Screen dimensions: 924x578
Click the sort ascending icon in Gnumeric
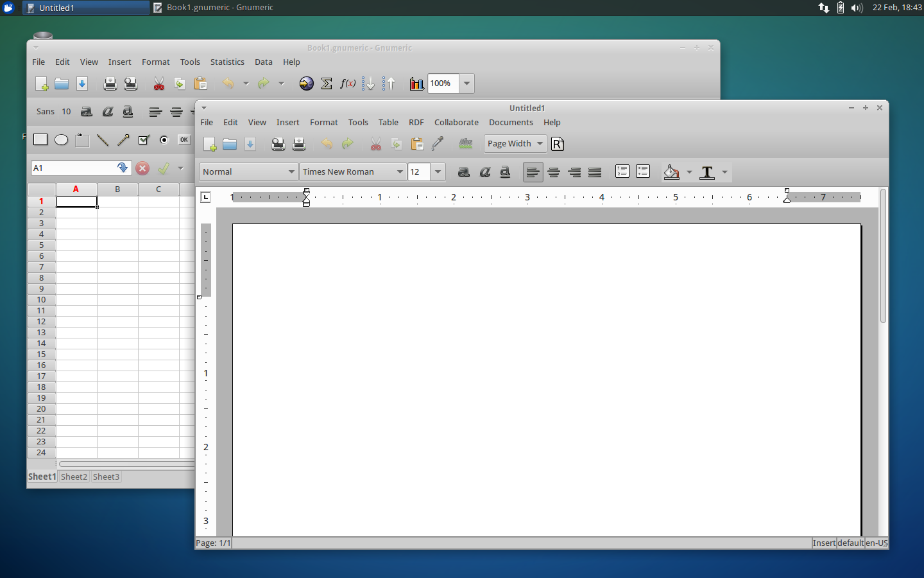(368, 83)
